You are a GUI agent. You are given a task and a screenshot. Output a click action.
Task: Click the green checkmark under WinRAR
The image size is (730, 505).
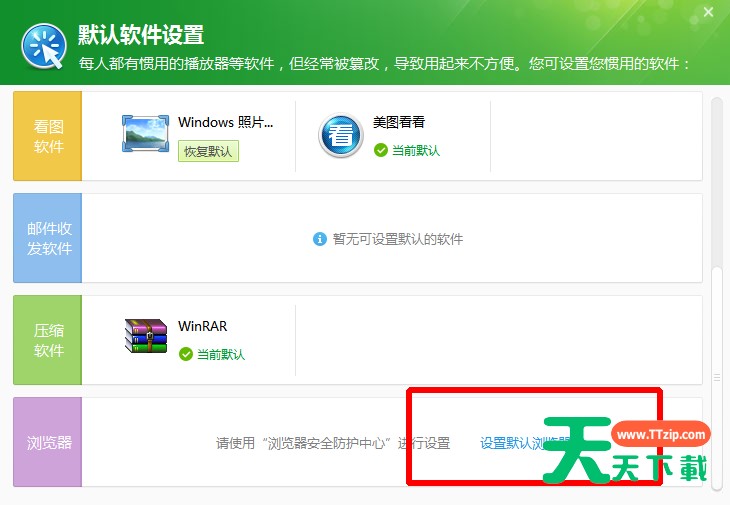(185, 354)
